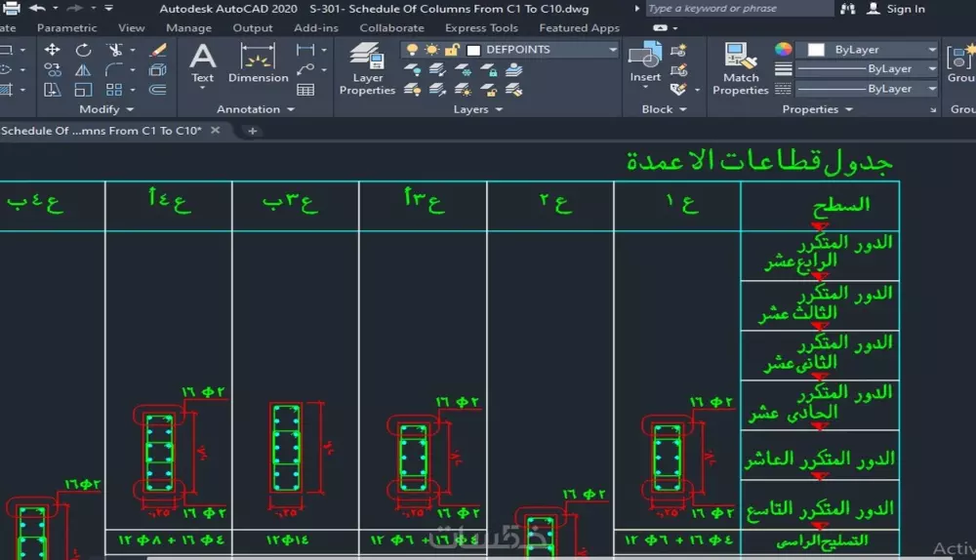Toggle layer freeze sun icon for DEFPOINTS

click(432, 49)
